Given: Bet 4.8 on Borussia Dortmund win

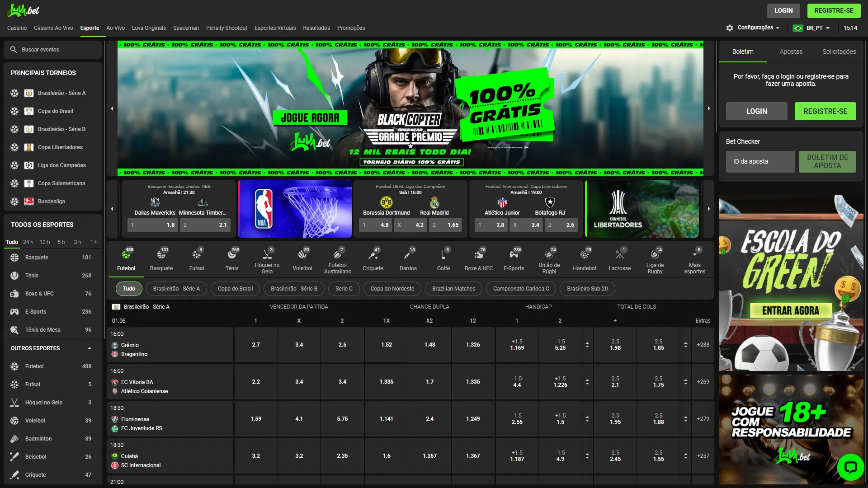Looking at the screenshot, I should tap(375, 225).
